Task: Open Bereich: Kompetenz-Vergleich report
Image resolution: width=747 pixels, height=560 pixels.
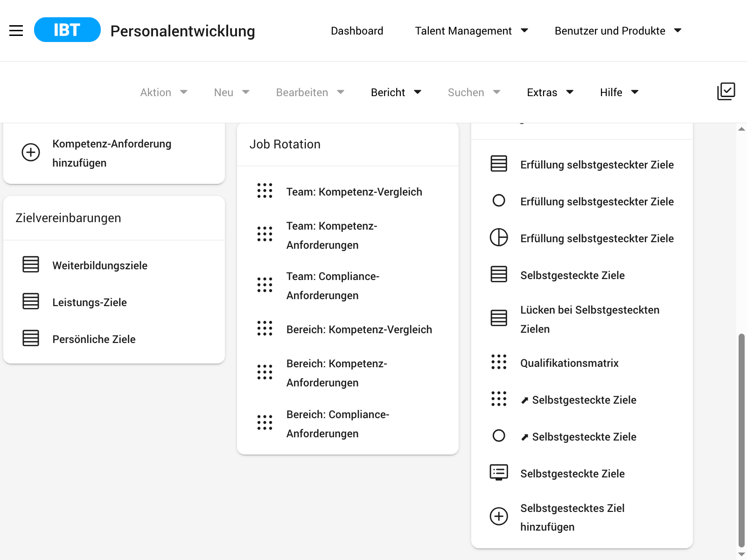Action: [x=359, y=329]
